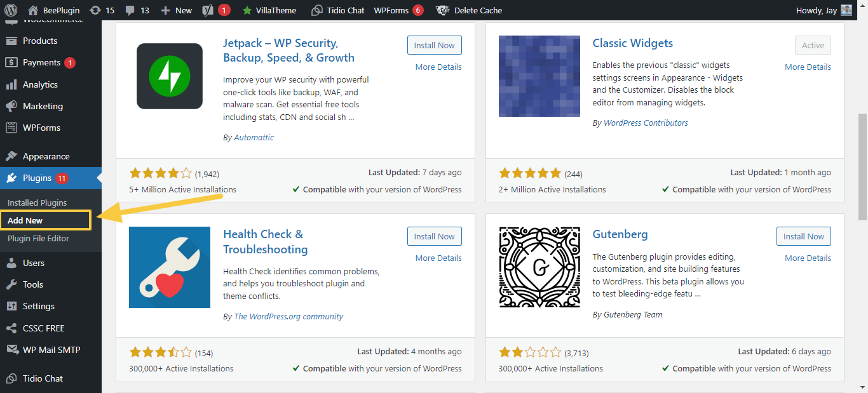The image size is (868, 393).
Task: Open the Gutenberg plugin title link
Action: [620, 234]
